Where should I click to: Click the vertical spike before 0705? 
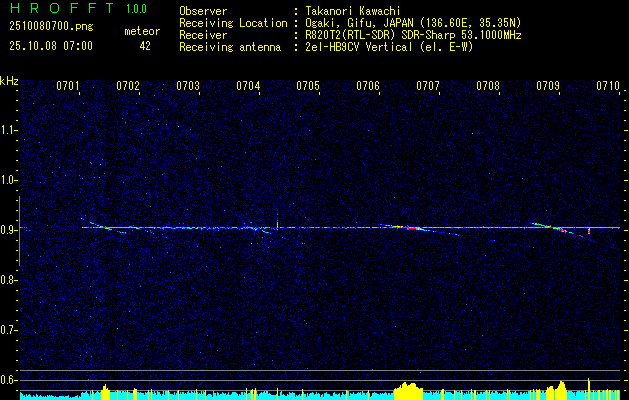[x=277, y=221]
